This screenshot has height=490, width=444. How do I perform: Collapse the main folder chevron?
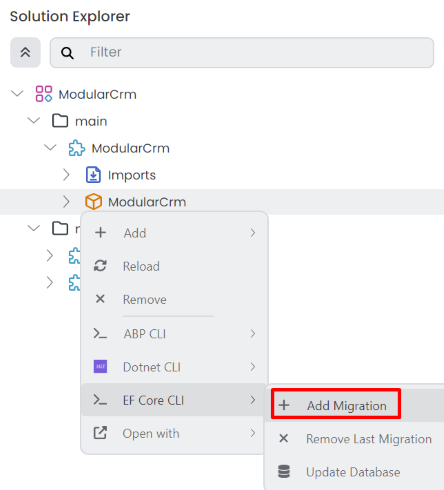34,120
